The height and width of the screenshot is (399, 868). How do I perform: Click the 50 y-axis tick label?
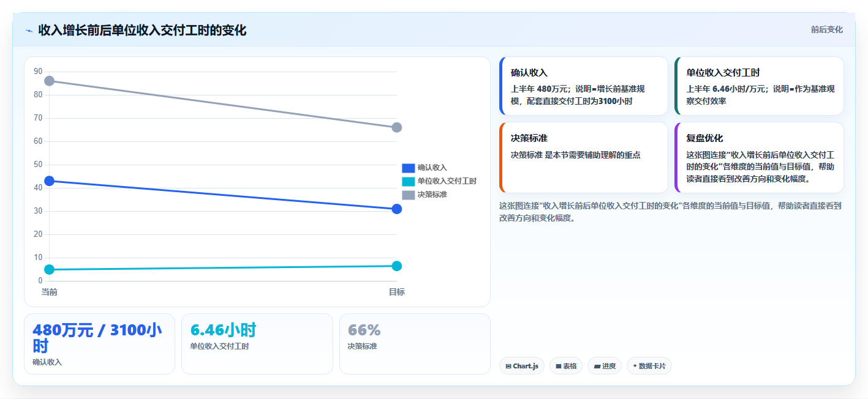[38, 165]
